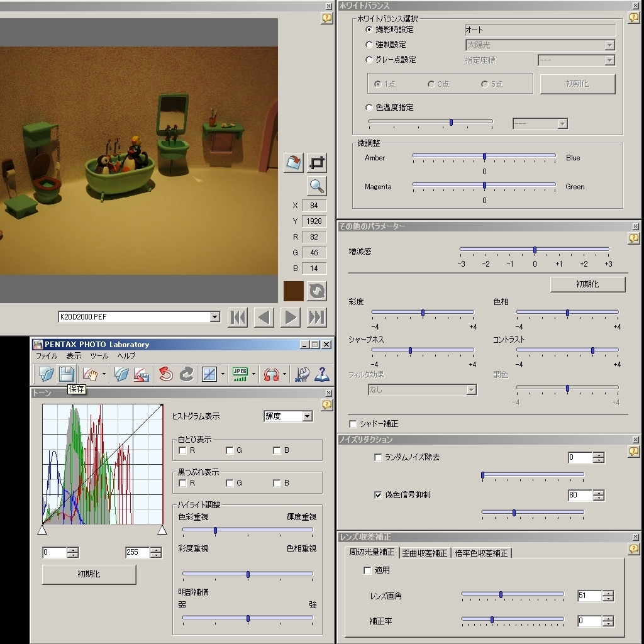Expand the ヒストグラム表示 輝度 dropdown
Viewport: 644px width, 644px height.
coord(307,416)
